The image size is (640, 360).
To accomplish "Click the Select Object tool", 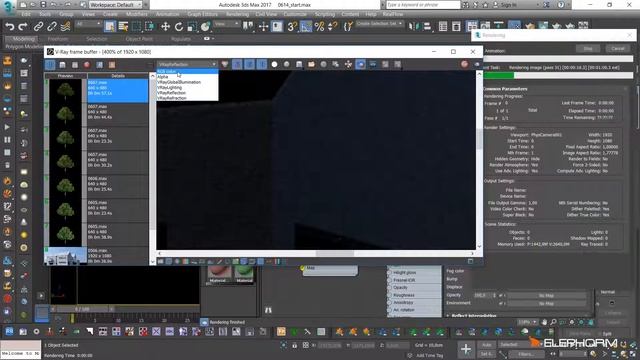I will pyautogui.click(x=109, y=27).
